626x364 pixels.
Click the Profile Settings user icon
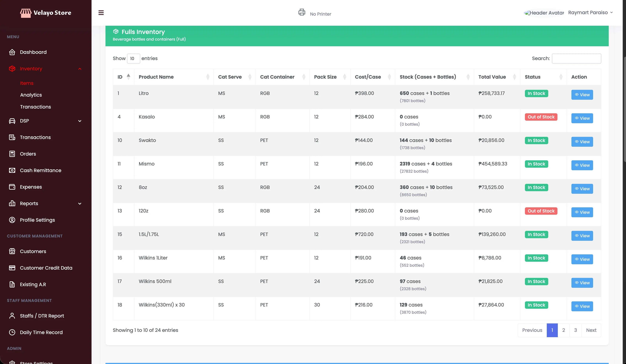[12, 220]
